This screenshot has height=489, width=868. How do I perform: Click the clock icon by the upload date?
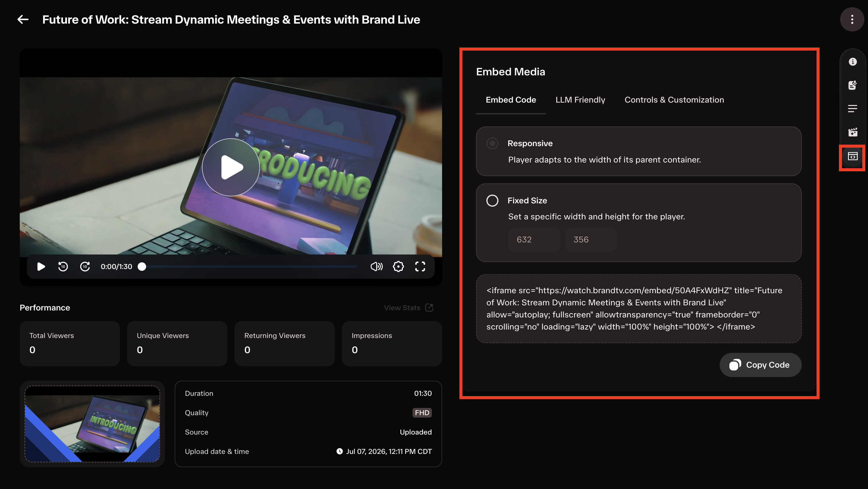(339, 451)
